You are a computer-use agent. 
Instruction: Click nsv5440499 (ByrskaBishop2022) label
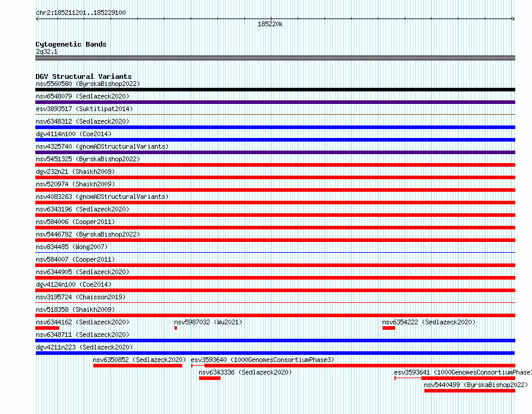476,385
